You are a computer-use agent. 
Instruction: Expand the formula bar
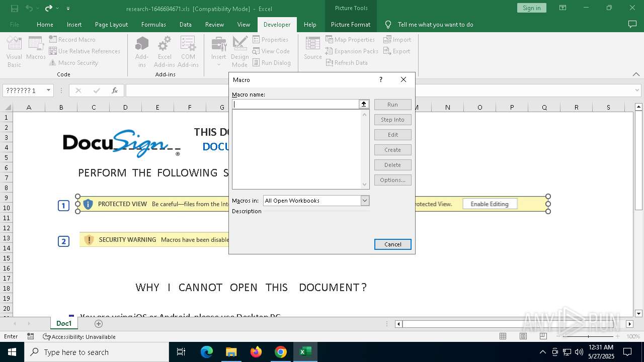tap(637, 90)
